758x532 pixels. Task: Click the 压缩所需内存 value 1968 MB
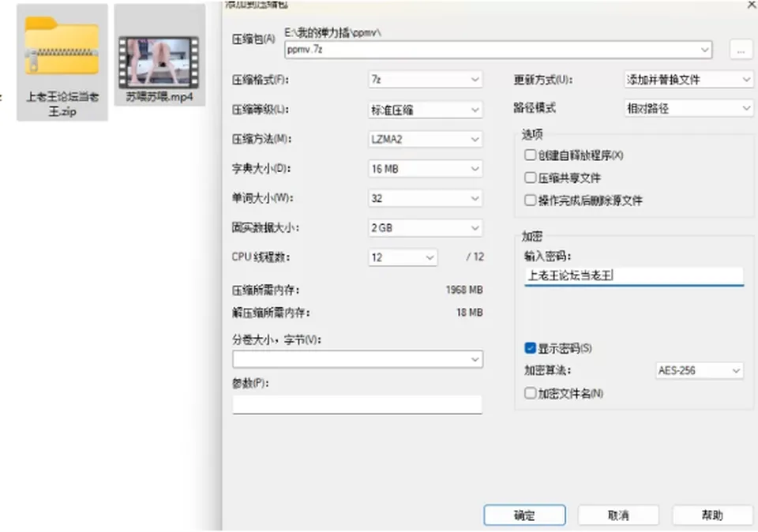pyautogui.click(x=464, y=290)
